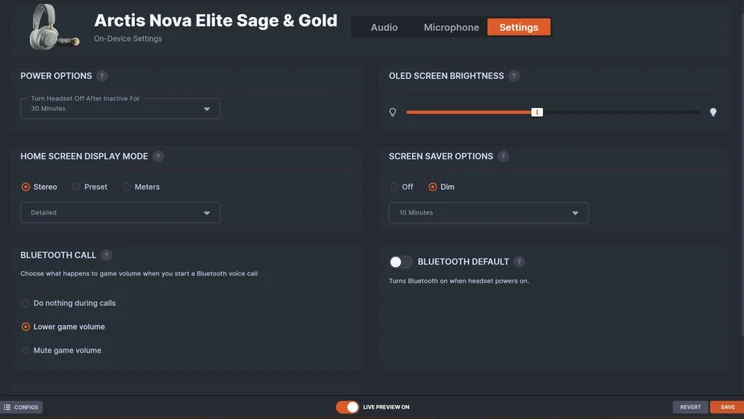The width and height of the screenshot is (744, 419).
Task: Choose Mute game volume option
Action: [x=61, y=351]
